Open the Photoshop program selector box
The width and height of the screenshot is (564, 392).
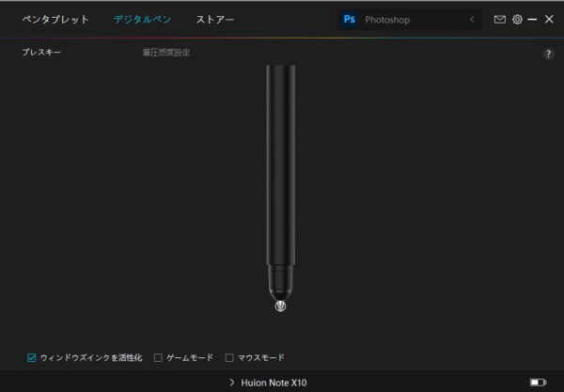click(x=410, y=20)
